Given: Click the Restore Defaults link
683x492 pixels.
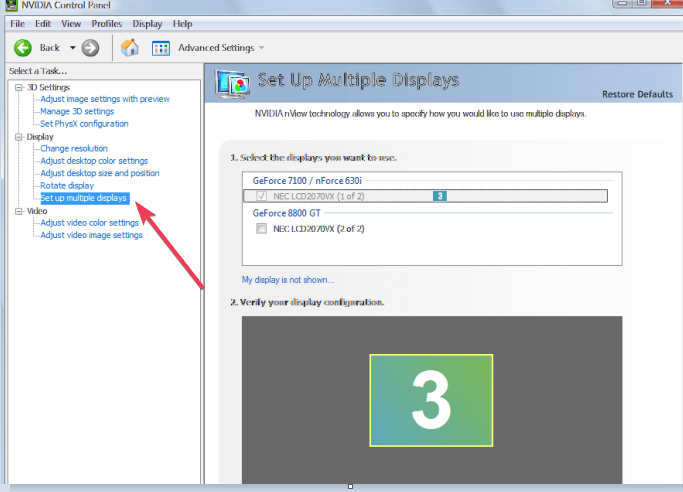Looking at the screenshot, I should [637, 94].
